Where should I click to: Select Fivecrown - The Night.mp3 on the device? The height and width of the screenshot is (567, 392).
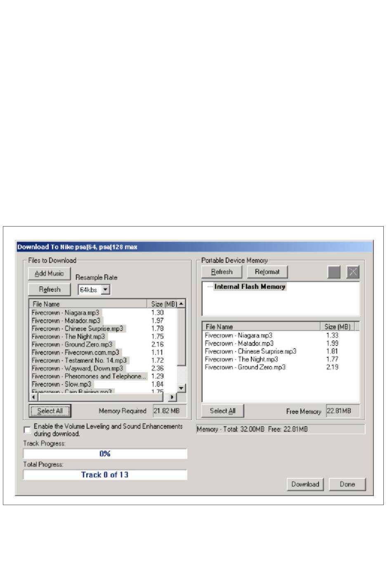point(241,359)
